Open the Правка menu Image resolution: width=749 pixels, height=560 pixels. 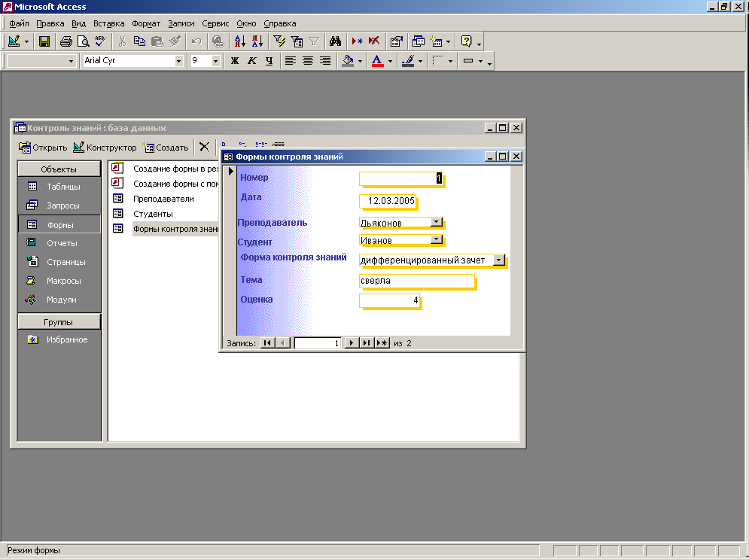tap(50, 23)
